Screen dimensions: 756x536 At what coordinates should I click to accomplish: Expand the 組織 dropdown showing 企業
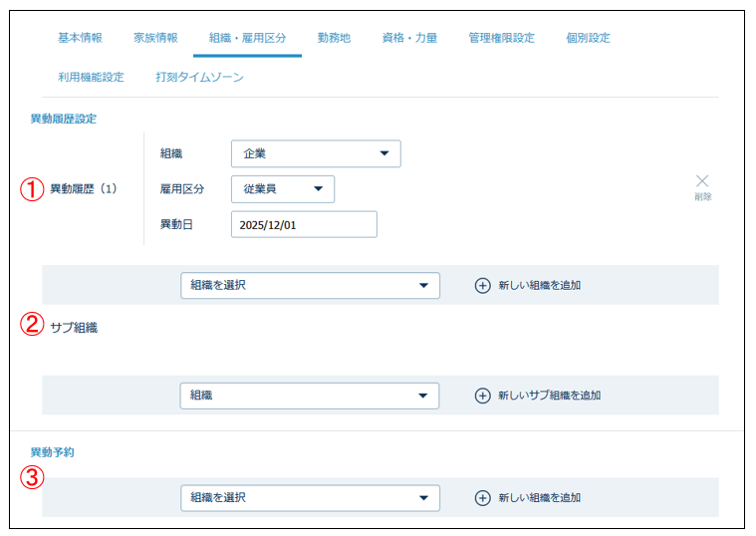[316, 153]
